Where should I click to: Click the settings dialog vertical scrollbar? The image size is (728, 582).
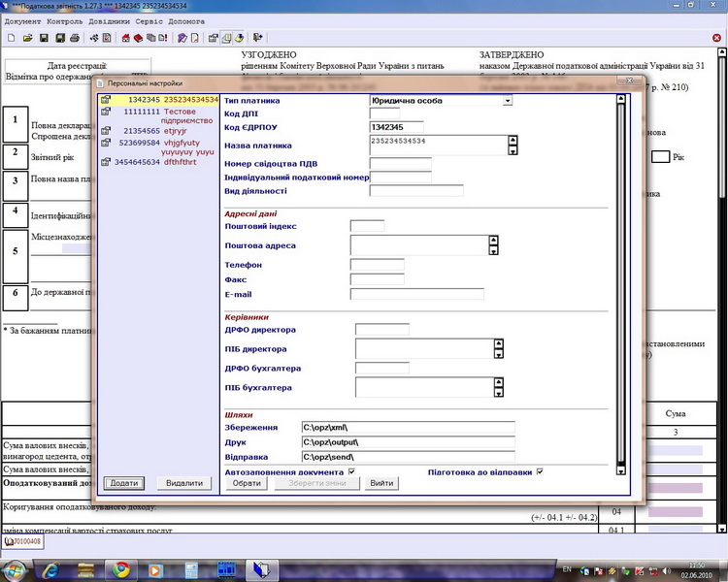[x=621, y=281]
